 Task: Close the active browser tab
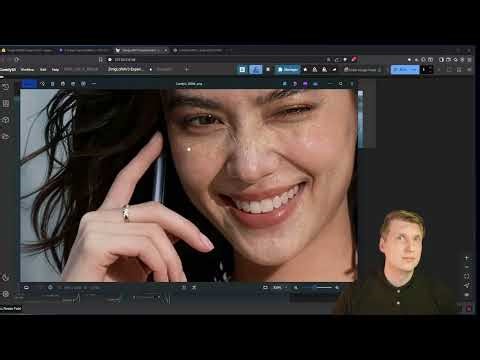click(x=166, y=51)
